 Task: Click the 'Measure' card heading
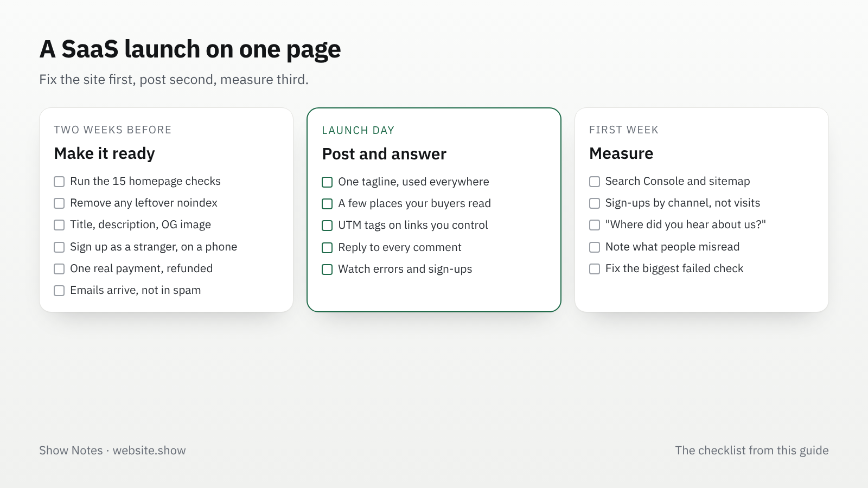[x=621, y=153]
